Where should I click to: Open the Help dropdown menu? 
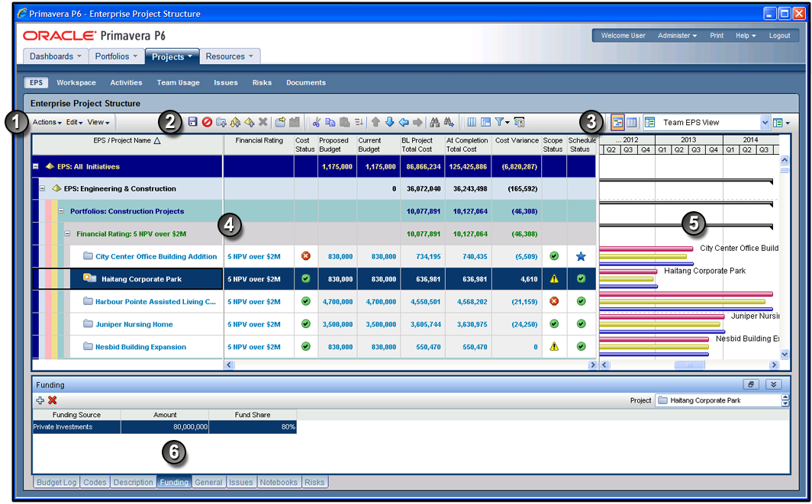(745, 36)
